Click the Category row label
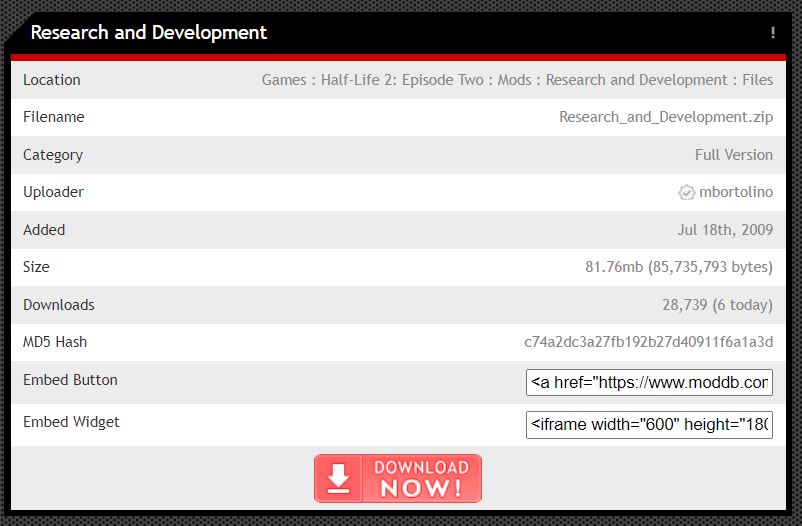 [x=53, y=155]
